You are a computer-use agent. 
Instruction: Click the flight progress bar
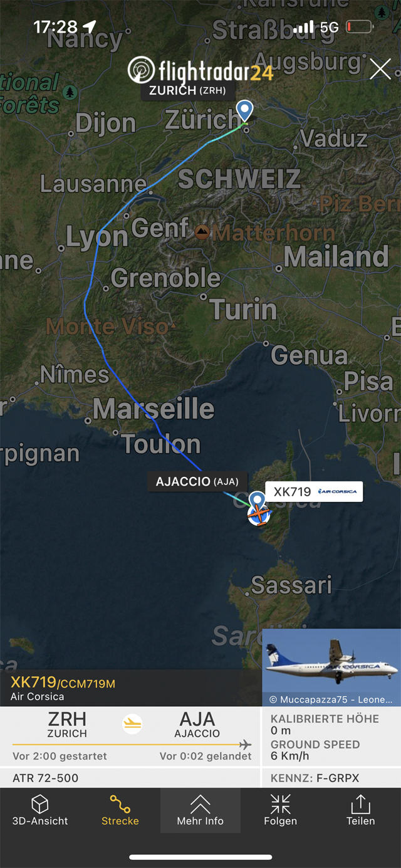point(132,745)
